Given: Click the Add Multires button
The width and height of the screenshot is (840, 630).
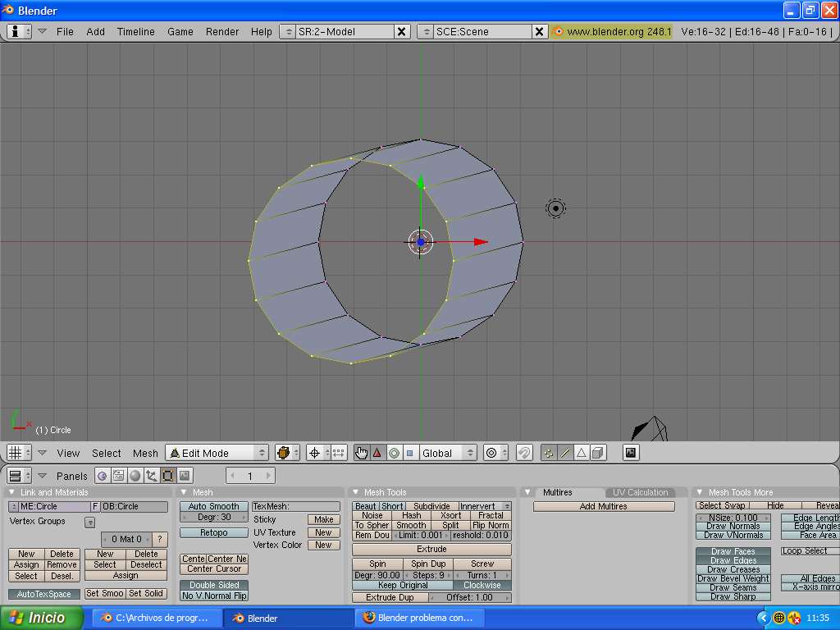Looking at the screenshot, I should (x=604, y=506).
